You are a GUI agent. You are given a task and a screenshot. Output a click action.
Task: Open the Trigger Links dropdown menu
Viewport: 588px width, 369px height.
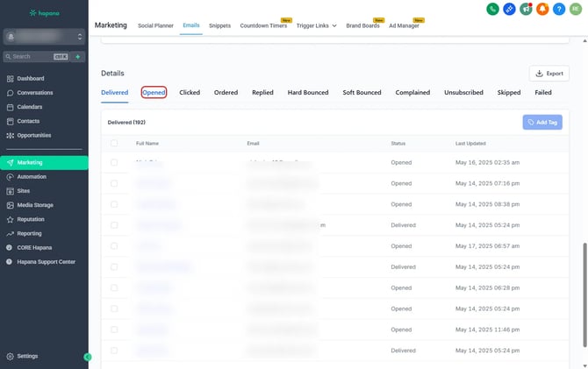[x=316, y=26]
